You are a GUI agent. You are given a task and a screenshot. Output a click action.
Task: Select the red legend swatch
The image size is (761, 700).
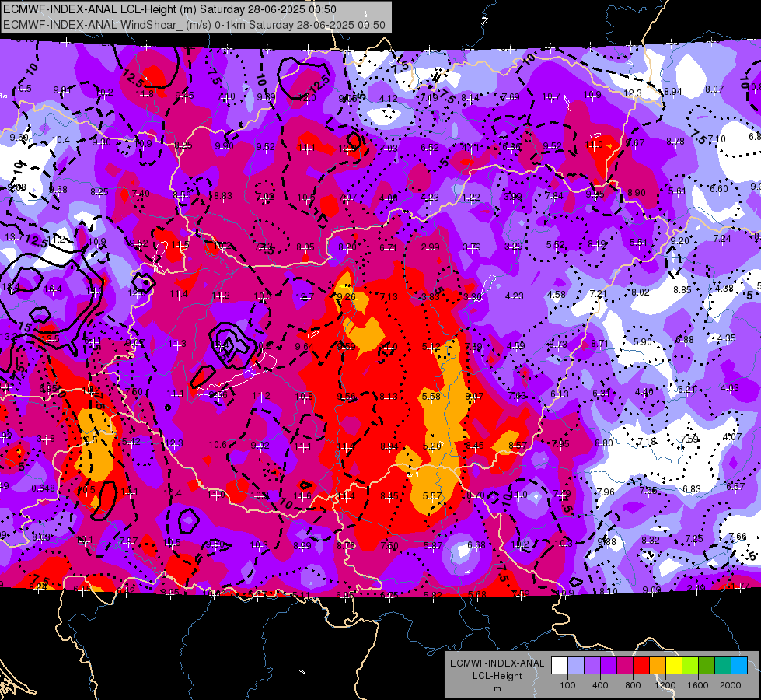pyautogui.click(x=641, y=666)
